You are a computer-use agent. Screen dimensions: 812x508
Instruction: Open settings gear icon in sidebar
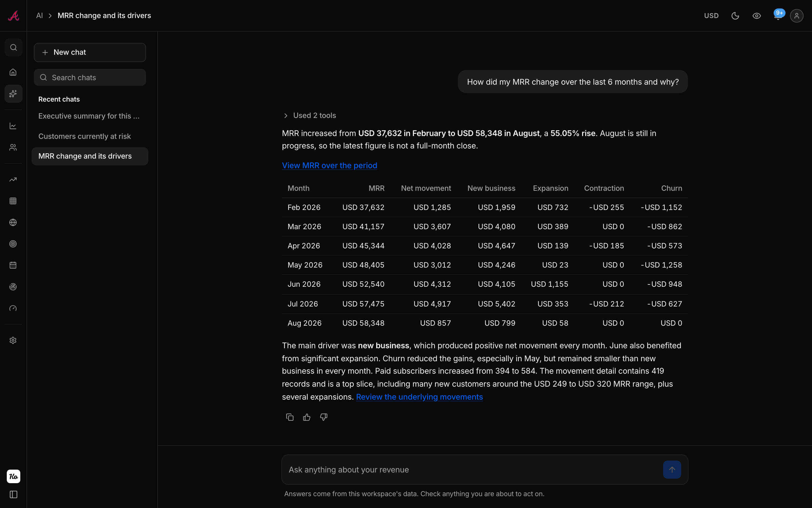(x=13, y=340)
